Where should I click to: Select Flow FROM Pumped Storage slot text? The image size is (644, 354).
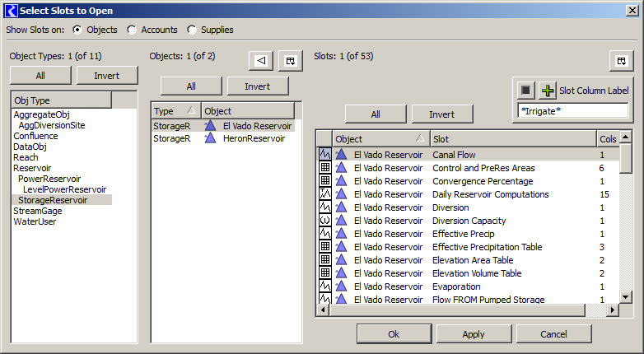tap(488, 300)
